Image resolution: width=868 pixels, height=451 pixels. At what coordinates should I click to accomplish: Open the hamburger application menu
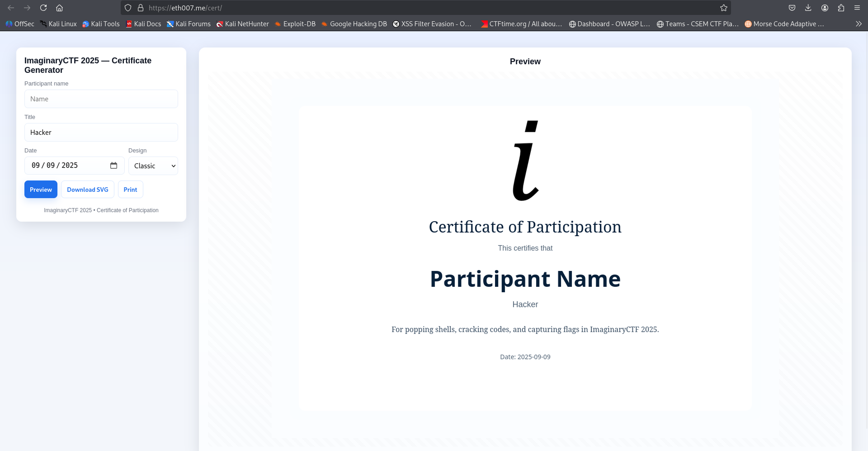(857, 8)
